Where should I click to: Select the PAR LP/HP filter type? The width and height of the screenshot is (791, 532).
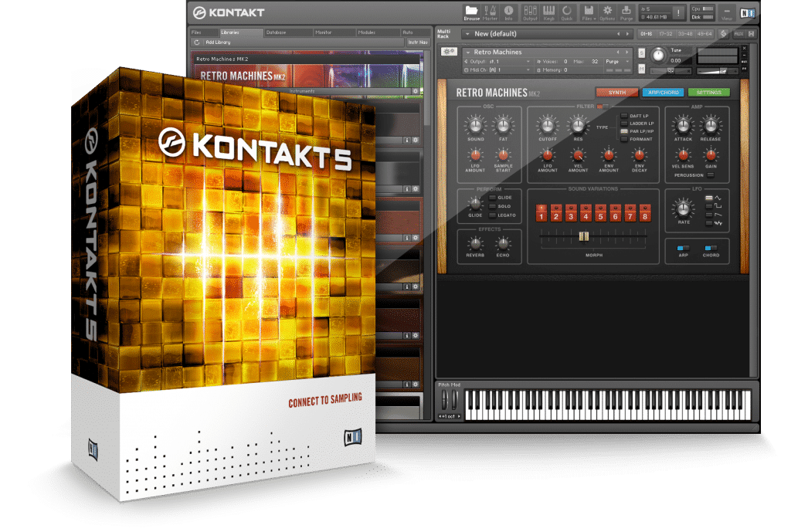tap(624, 131)
